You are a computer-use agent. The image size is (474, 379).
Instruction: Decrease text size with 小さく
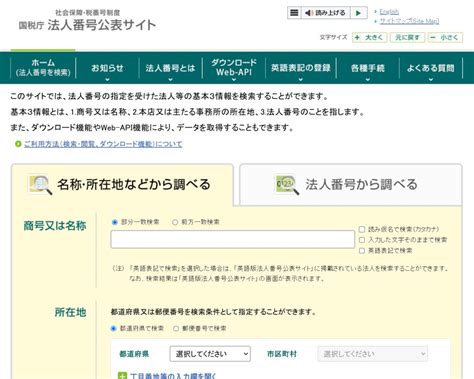pyautogui.click(x=445, y=37)
